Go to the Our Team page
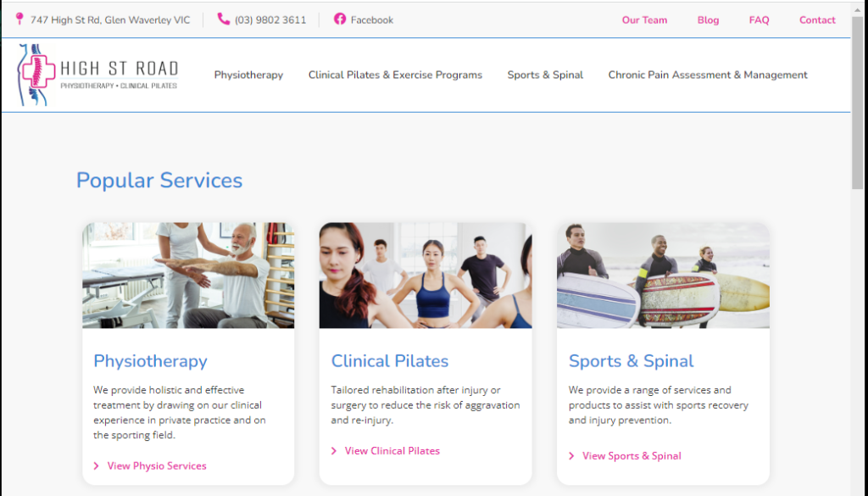Viewport: 868px width, 496px height. point(644,20)
